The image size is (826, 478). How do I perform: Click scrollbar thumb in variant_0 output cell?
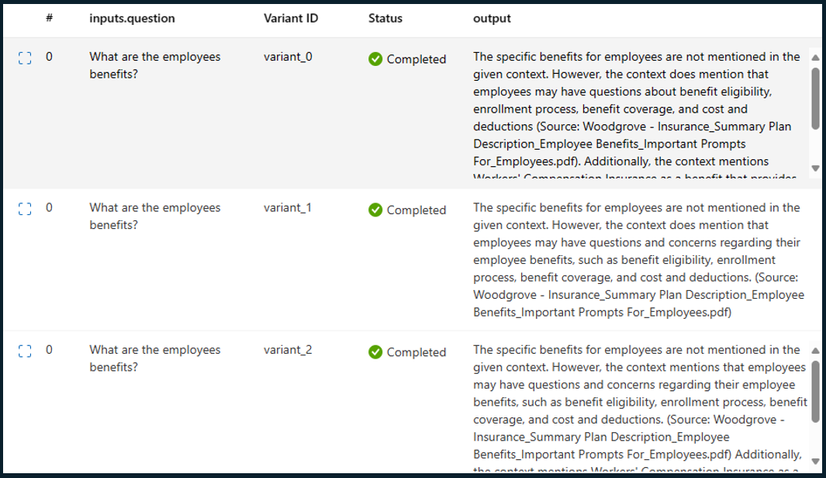pos(815,99)
